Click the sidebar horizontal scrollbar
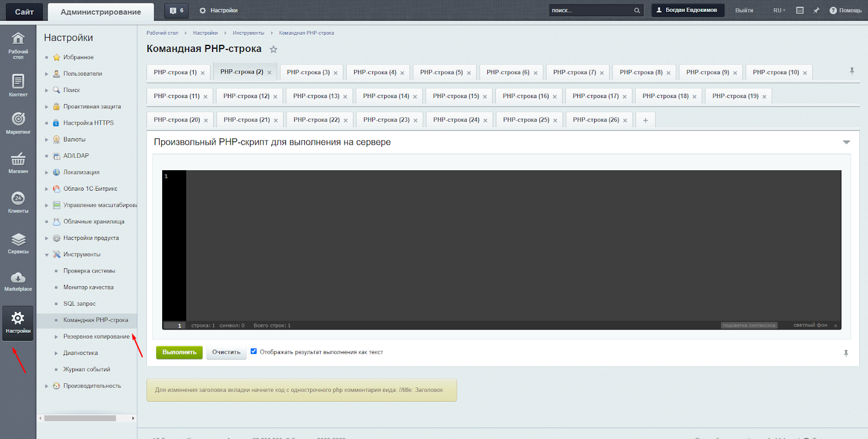 [80, 418]
